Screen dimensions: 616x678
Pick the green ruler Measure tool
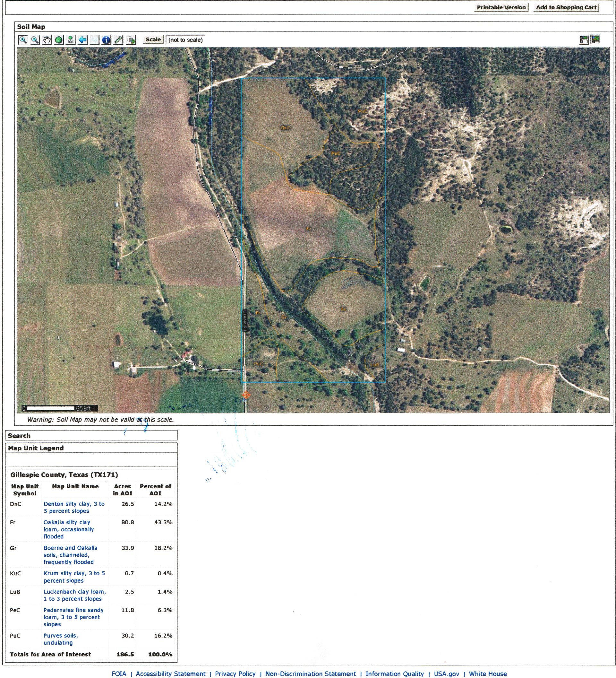click(x=118, y=40)
